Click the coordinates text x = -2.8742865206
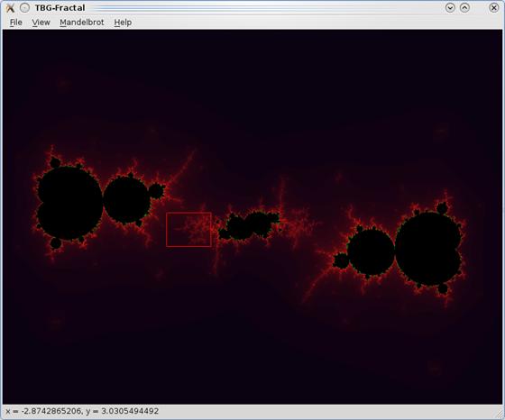Image resolution: width=505 pixels, height=420 pixels. 43,411
